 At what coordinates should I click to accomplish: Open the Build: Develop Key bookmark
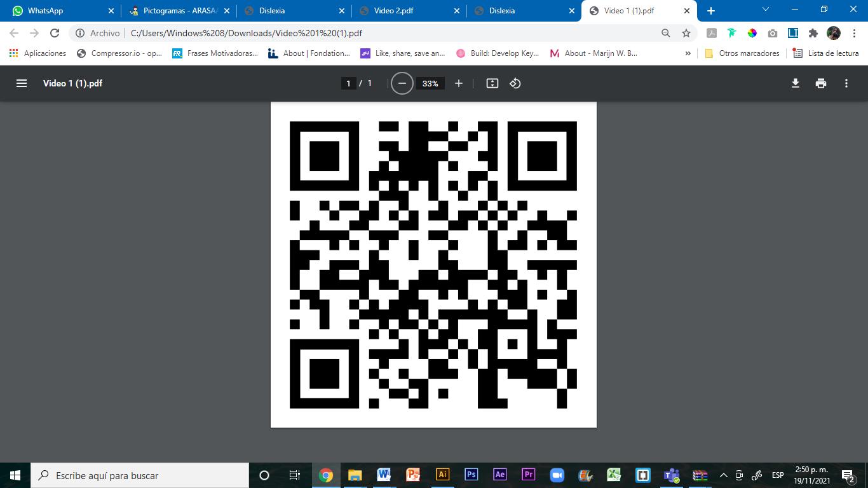498,53
